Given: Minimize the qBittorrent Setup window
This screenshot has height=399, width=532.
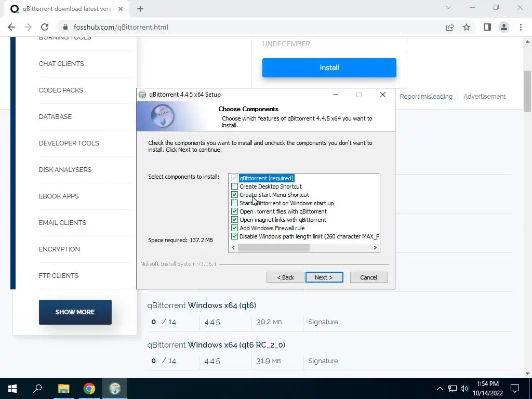Looking at the screenshot, I should tap(336, 95).
